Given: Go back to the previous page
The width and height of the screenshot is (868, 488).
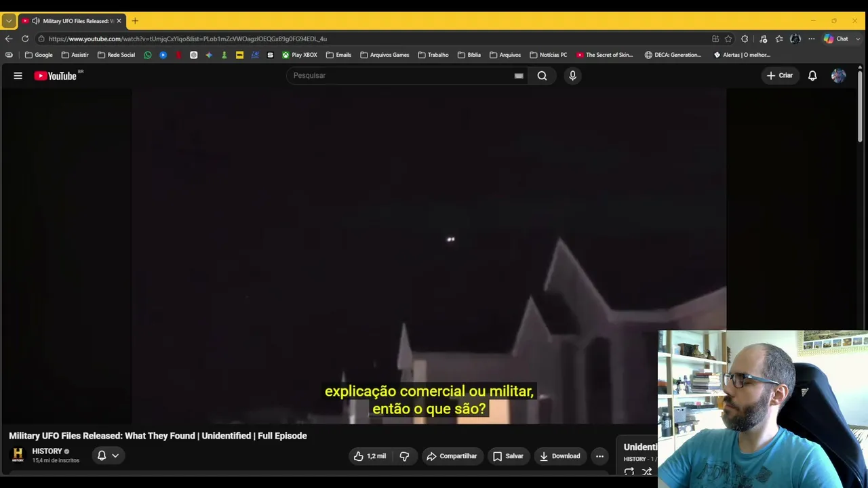Looking at the screenshot, I should coord(9,39).
